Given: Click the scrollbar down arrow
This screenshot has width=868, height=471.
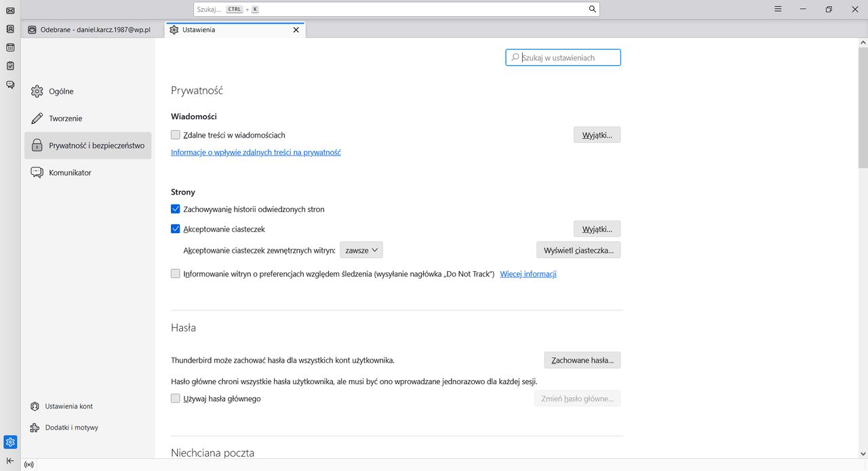Looking at the screenshot, I should (x=863, y=453).
